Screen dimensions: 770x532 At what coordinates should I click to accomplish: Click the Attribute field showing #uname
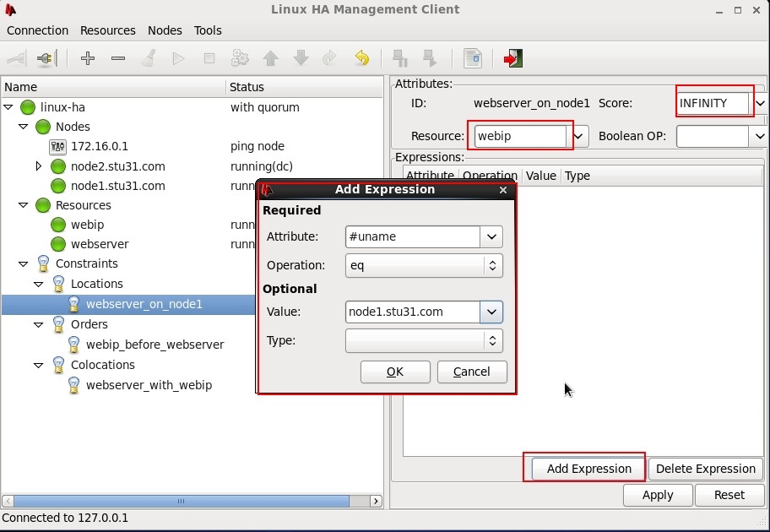413,236
